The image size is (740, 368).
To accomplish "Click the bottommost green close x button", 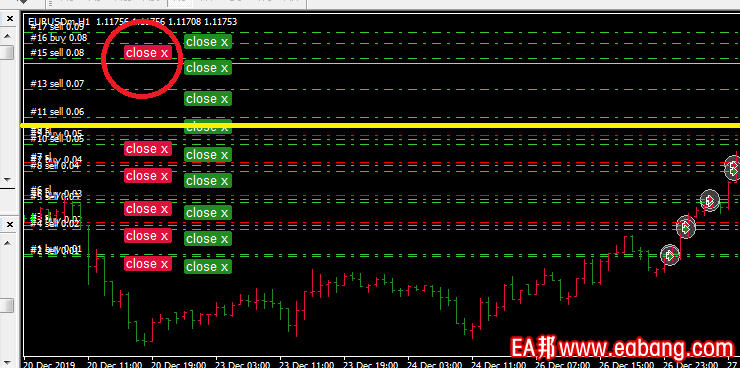I will pos(208,267).
